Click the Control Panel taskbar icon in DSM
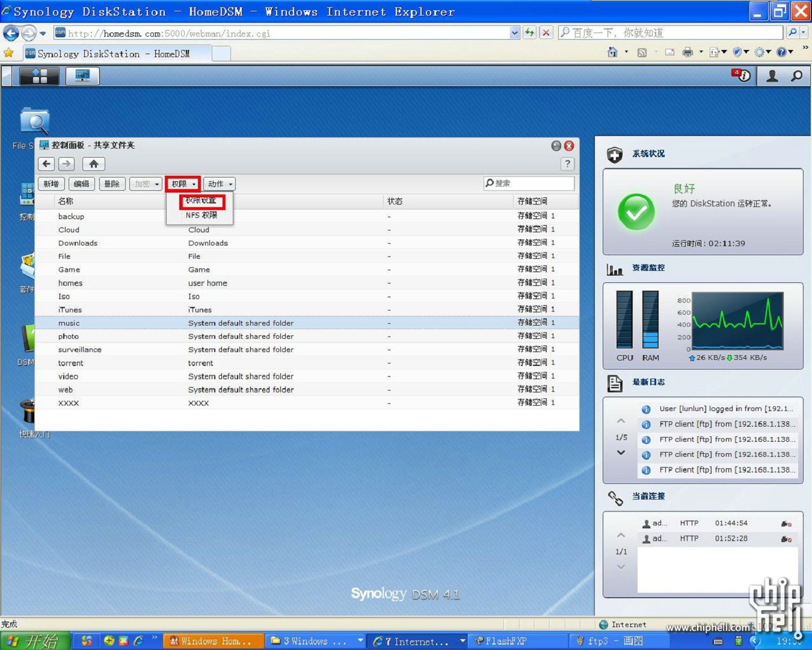The height and width of the screenshot is (650, 812). pos(82,76)
